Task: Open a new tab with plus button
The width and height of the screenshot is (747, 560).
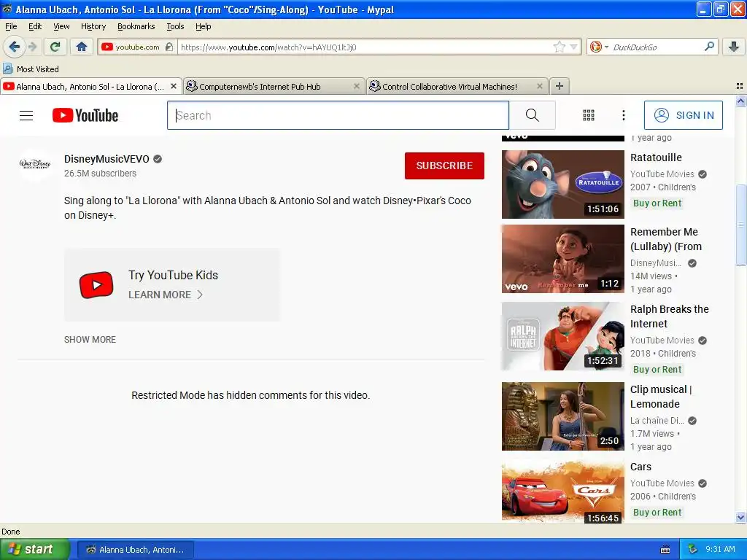Action: point(560,86)
